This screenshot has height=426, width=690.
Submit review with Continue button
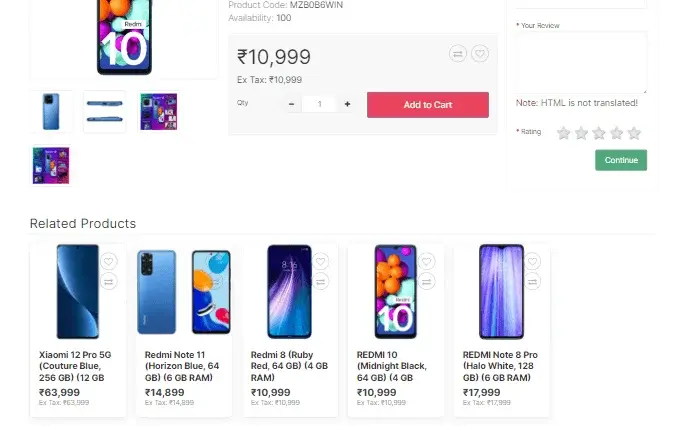[x=620, y=160]
